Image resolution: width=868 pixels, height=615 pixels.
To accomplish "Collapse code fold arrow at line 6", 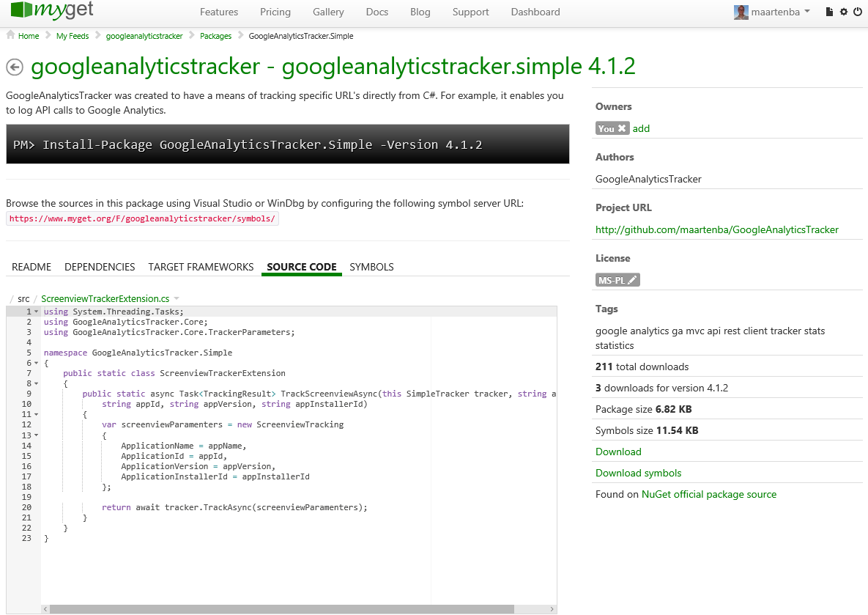I will pos(37,364).
